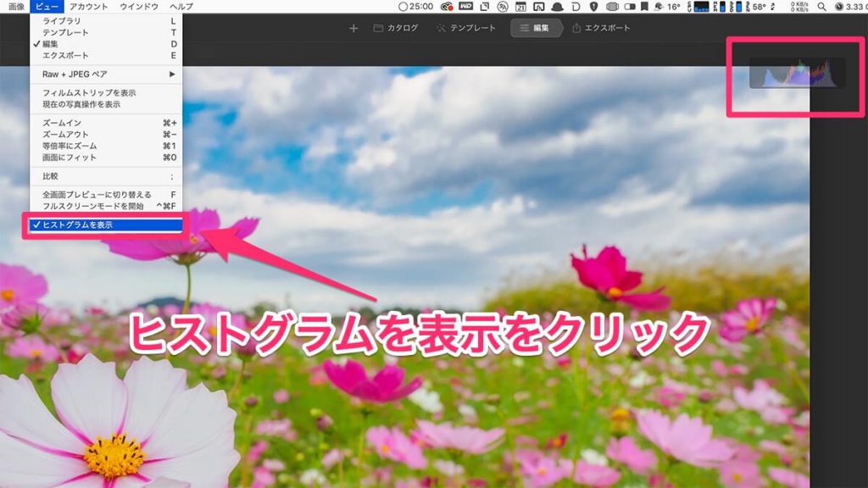
Task: Choose フルスクリーンモードを開始 item
Action: click(106, 207)
